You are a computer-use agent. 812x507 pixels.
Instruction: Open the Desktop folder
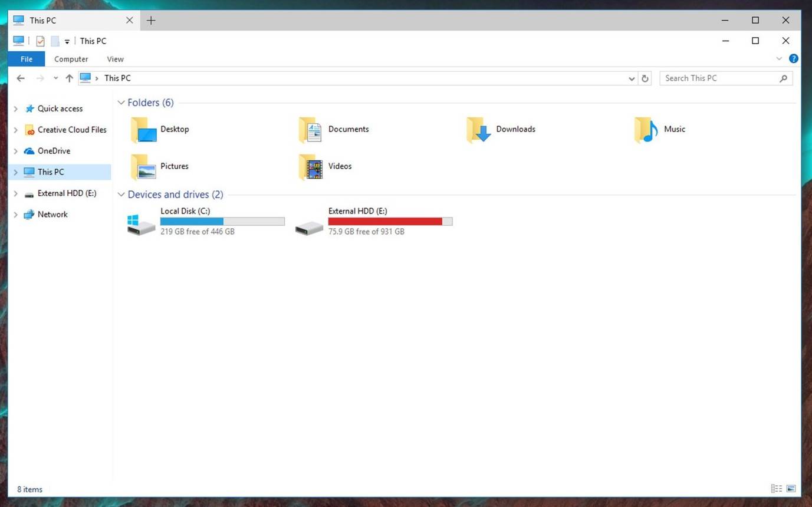[160, 130]
